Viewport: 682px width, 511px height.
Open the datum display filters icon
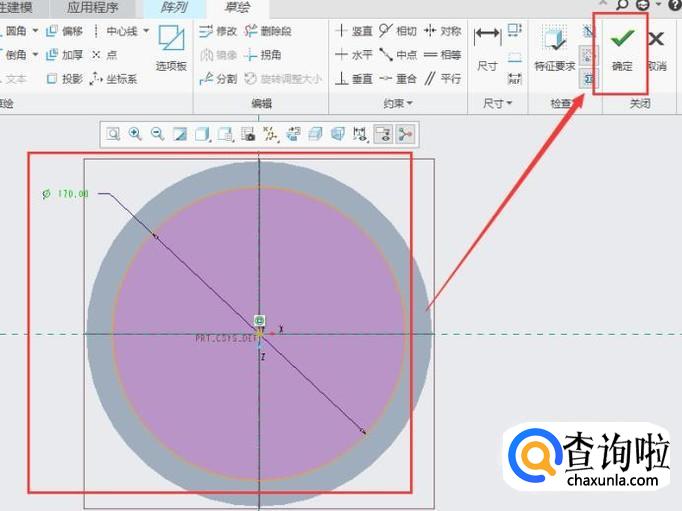[271, 134]
